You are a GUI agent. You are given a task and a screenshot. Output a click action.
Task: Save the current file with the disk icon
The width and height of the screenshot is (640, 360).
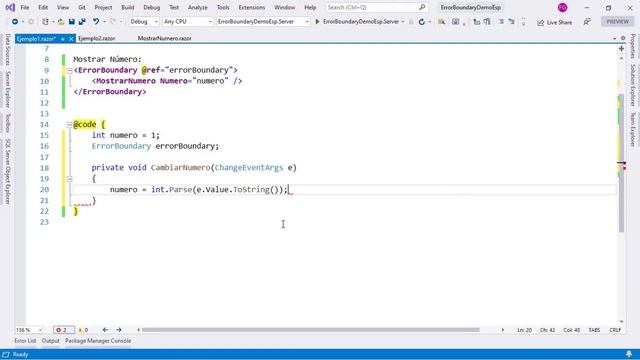pyautogui.click(x=71, y=22)
